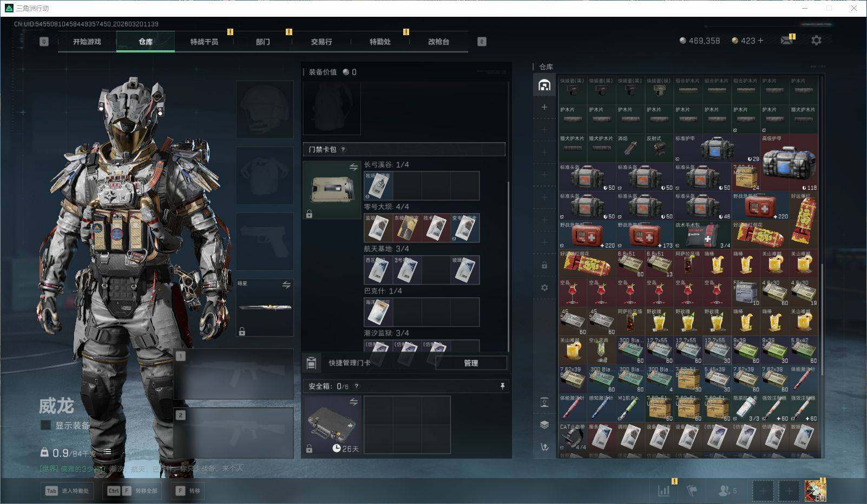Select the key card pack thumbnail

point(332,190)
